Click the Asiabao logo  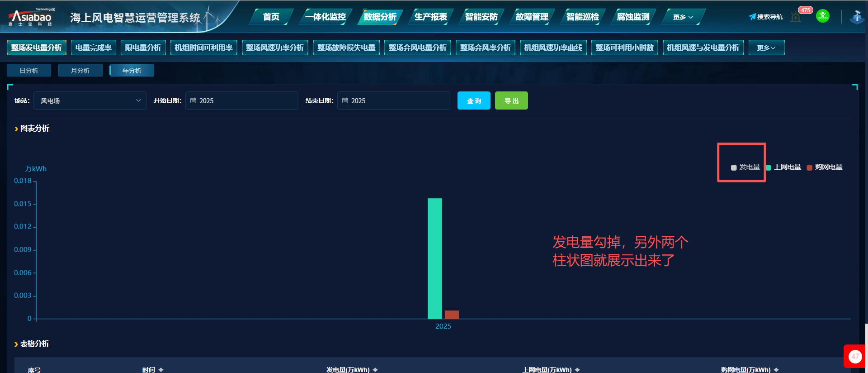[31, 17]
